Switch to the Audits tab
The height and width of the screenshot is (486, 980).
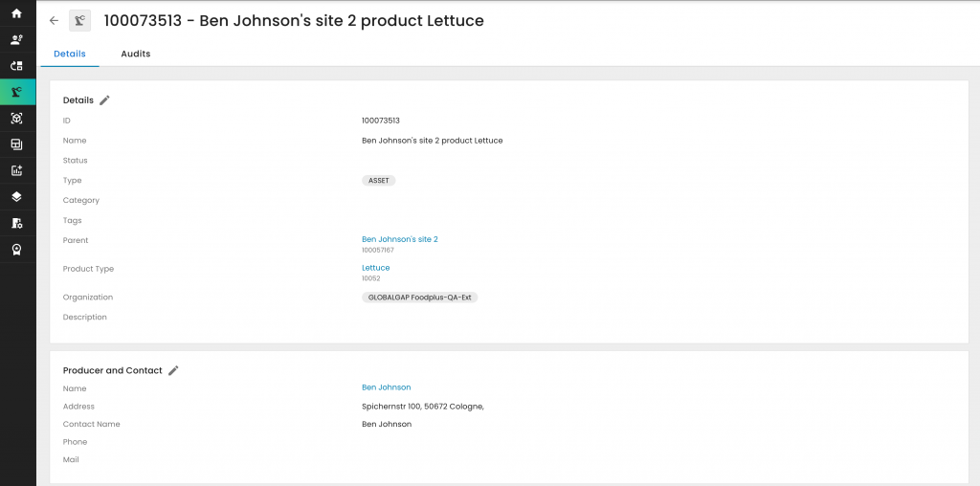pos(135,54)
